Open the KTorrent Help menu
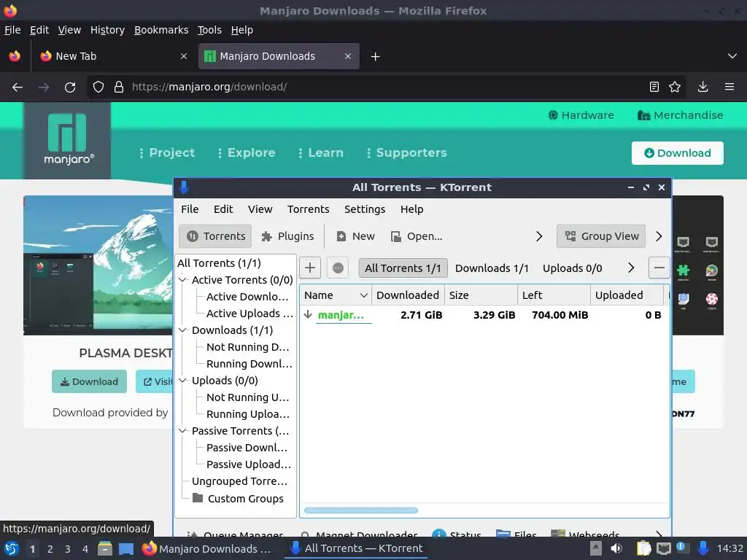Image resolution: width=747 pixels, height=560 pixels. tap(411, 209)
